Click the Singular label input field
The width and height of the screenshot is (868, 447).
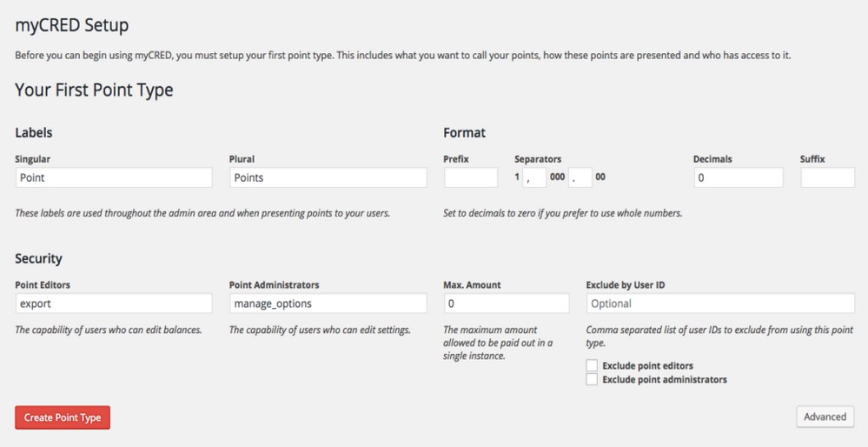pyautogui.click(x=114, y=177)
